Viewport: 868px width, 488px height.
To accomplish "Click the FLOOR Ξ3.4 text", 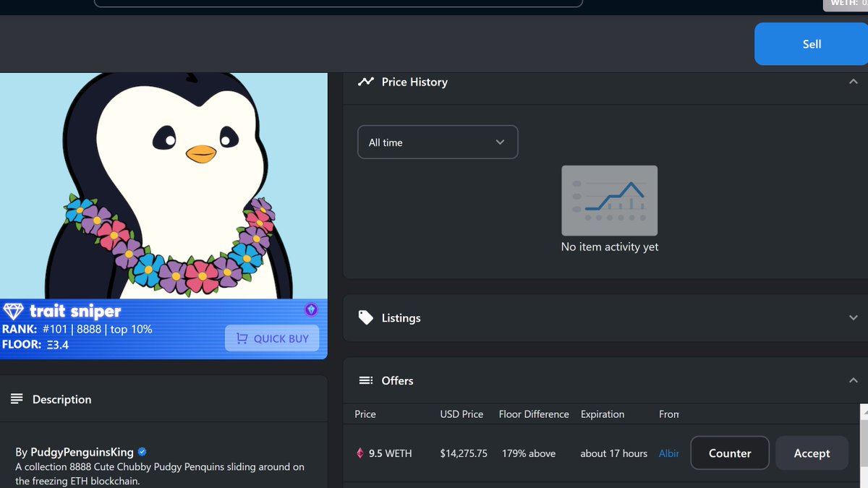I will point(35,344).
